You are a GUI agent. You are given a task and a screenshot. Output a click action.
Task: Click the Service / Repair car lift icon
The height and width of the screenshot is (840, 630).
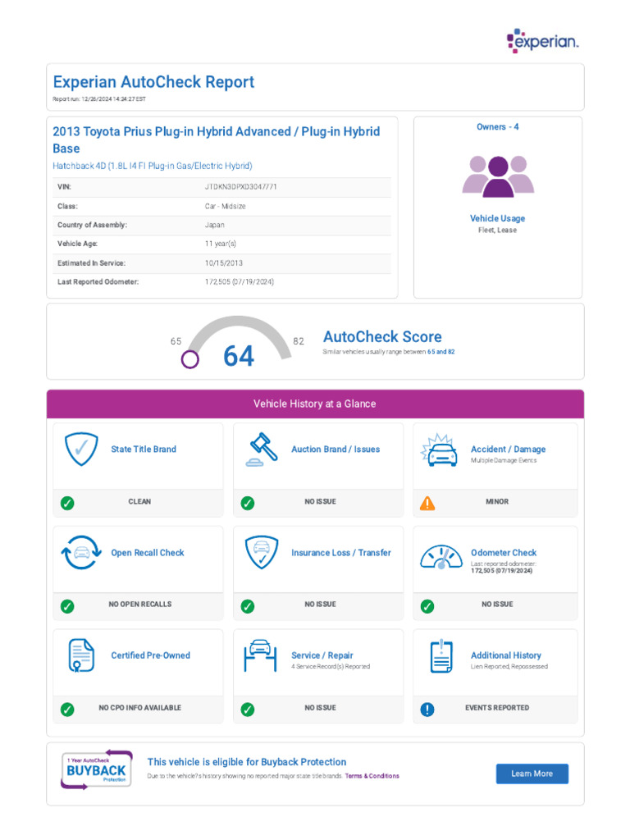[260, 655]
